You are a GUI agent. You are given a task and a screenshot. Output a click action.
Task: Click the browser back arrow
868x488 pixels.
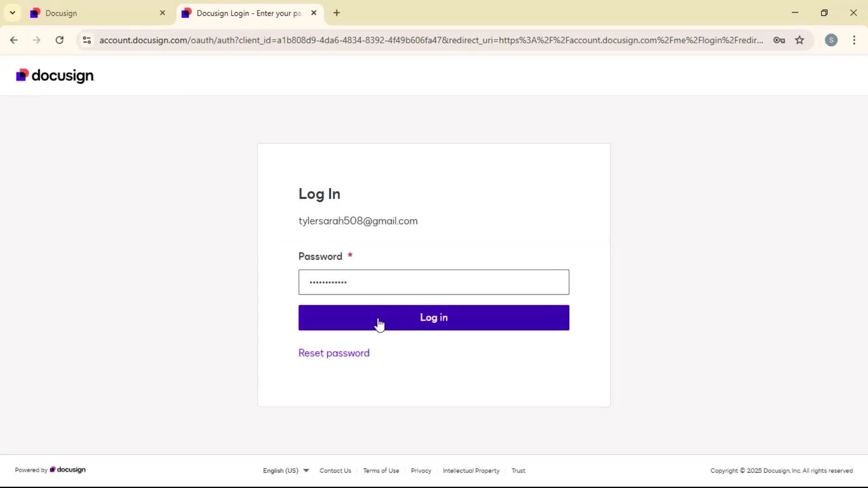[14, 40]
